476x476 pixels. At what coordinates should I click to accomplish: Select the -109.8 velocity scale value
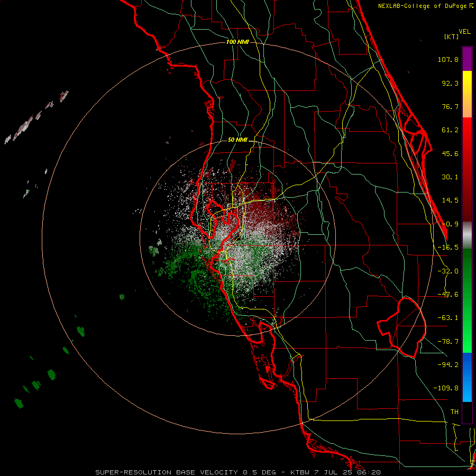(446, 388)
